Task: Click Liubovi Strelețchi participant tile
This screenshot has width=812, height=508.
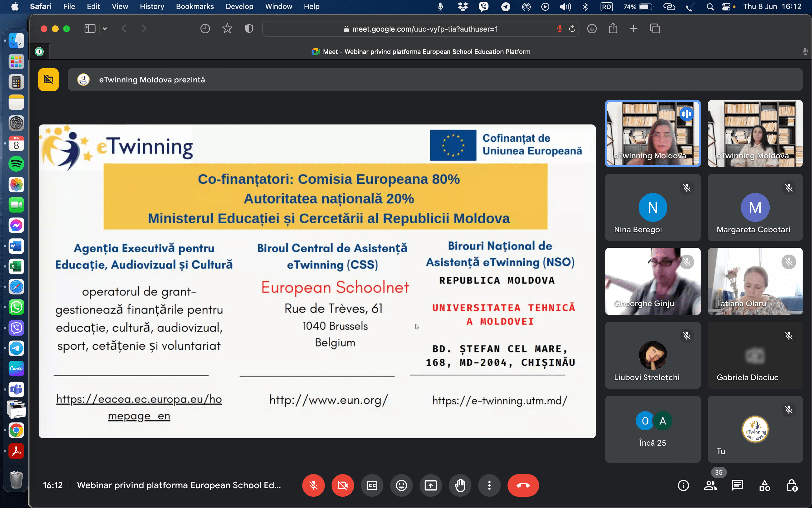Action: coord(653,355)
